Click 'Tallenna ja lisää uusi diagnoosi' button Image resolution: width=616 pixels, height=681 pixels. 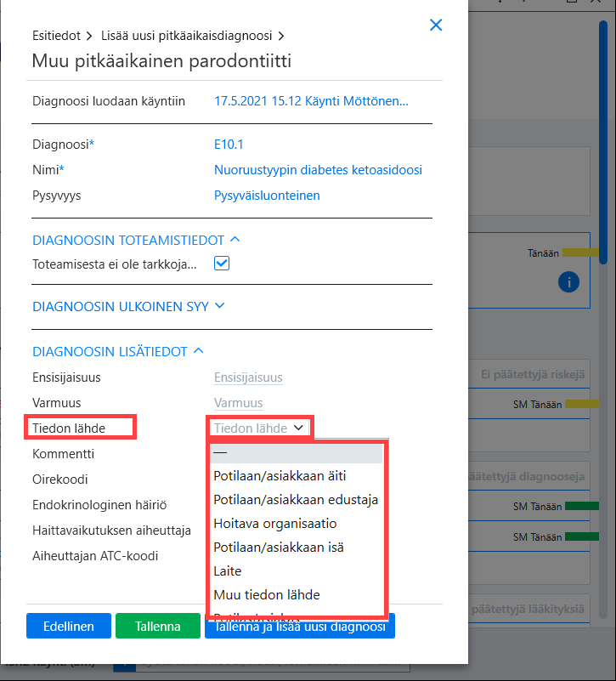[x=300, y=627]
